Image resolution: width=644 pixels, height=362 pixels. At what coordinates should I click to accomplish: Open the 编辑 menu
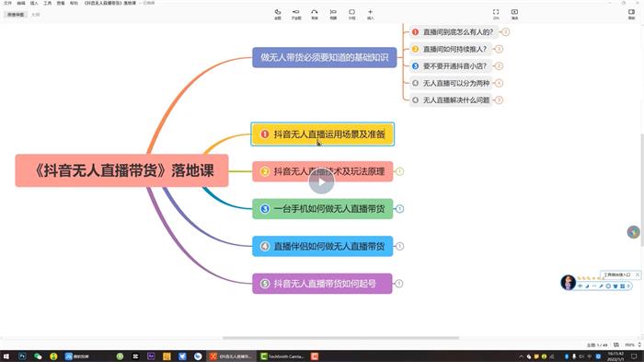pos(21,3)
